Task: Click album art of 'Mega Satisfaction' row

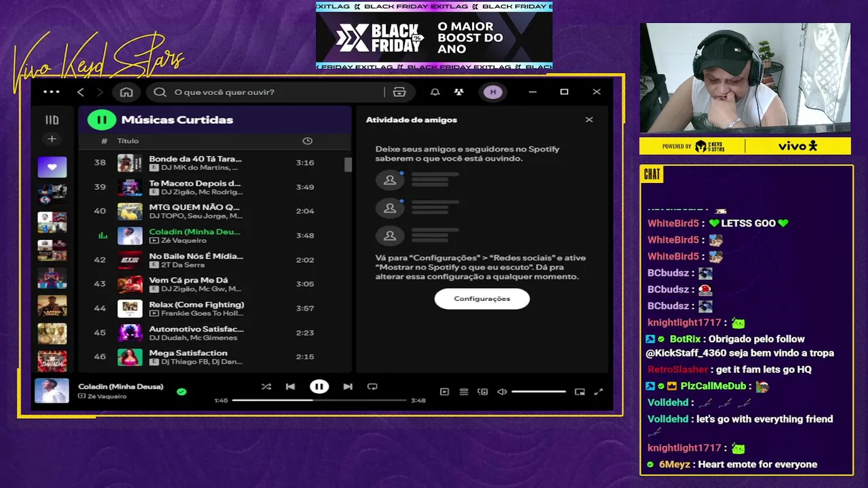Action: tap(130, 357)
